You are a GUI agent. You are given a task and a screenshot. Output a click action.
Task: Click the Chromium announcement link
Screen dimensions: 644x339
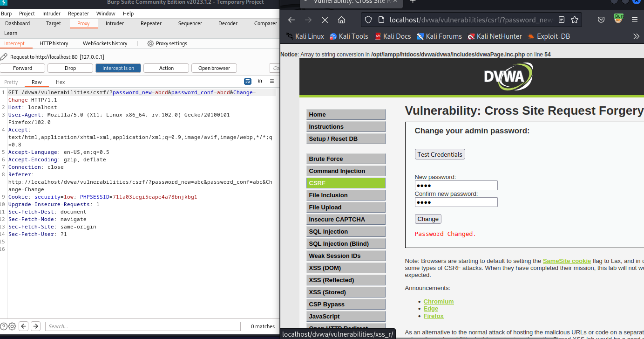point(439,302)
